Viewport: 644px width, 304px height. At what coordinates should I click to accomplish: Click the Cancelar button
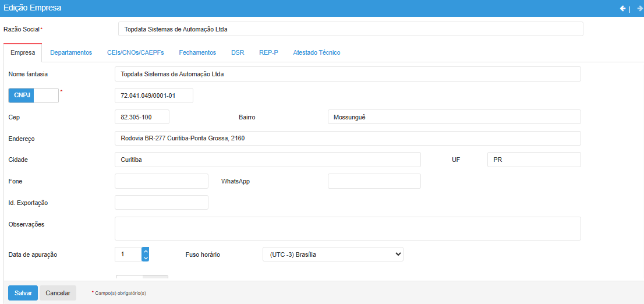[58, 293]
